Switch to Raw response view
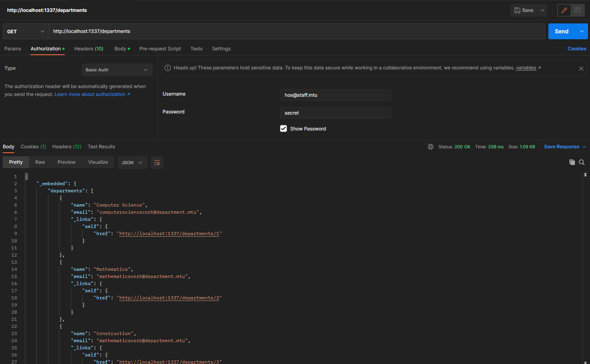 pos(40,162)
